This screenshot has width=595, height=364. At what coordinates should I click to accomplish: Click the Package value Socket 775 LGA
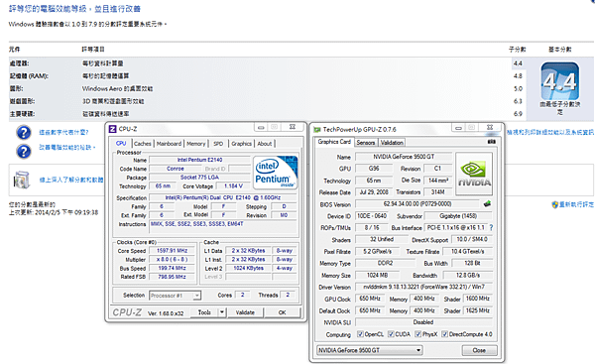(199, 178)
